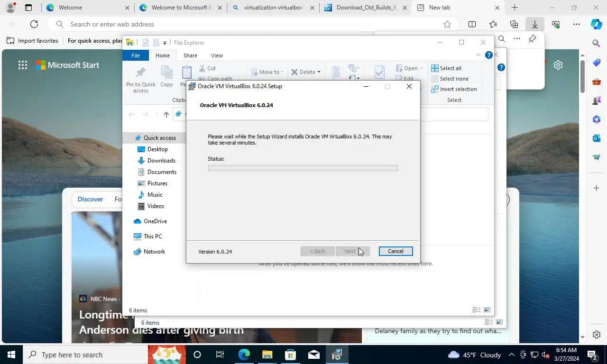The height and width of the screenshot is (364, 607).
Task: Open Edge browser essentials
Action: coord(555,24)
